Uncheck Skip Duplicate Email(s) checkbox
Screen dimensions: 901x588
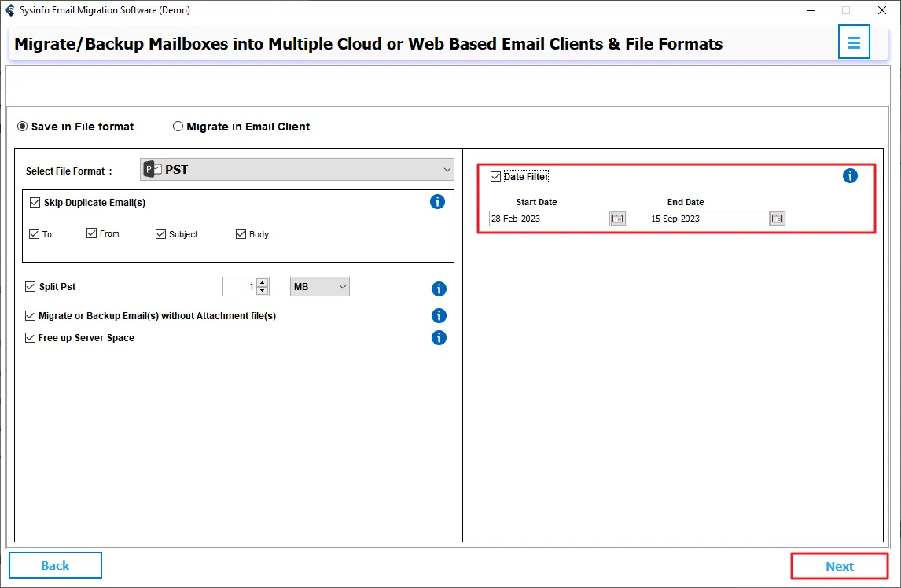point(35,203)
